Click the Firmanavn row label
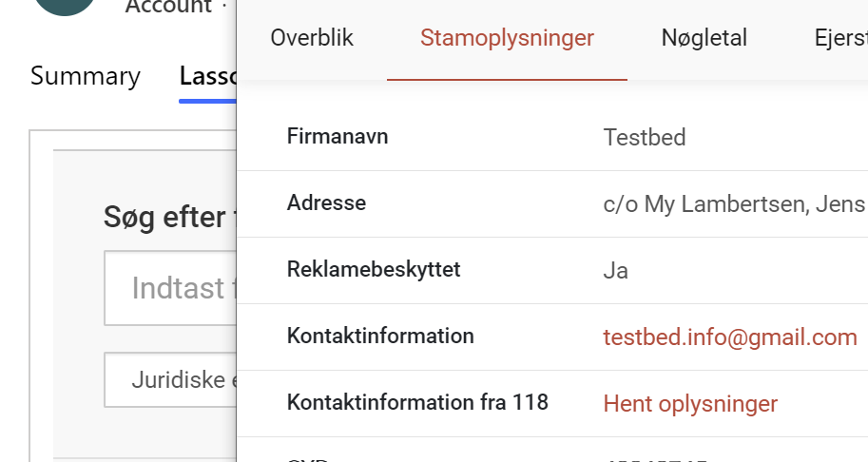Image resolution: width=868 pixels, height=462 pixels. pos(338,137)
